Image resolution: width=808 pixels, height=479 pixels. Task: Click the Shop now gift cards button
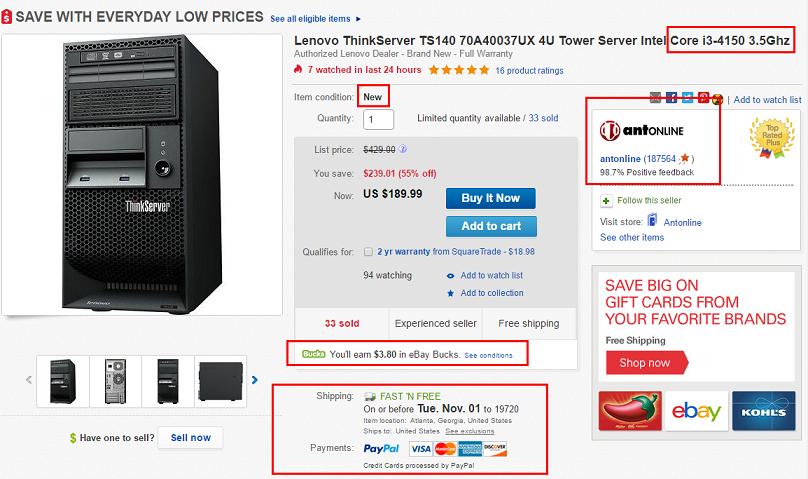click(x=644, y=362)
